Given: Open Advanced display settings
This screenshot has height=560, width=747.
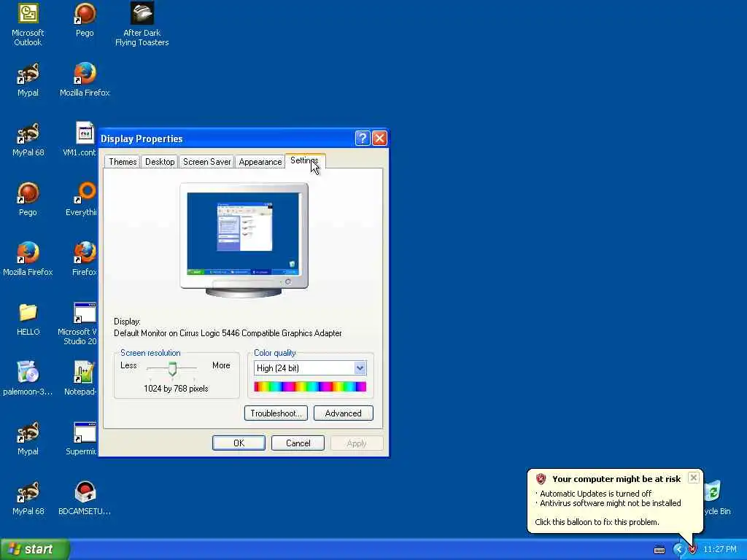Looking at the screenshot, I should point(343,413).
